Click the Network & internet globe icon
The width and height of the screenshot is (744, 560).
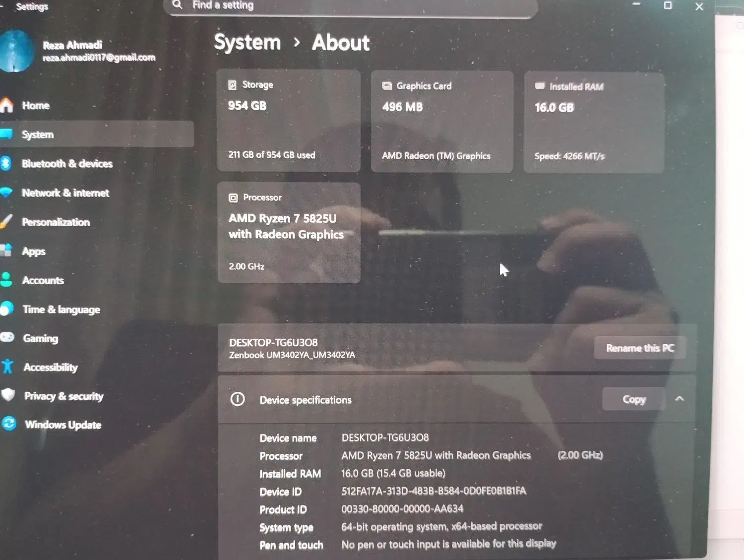tap(7, 192)
